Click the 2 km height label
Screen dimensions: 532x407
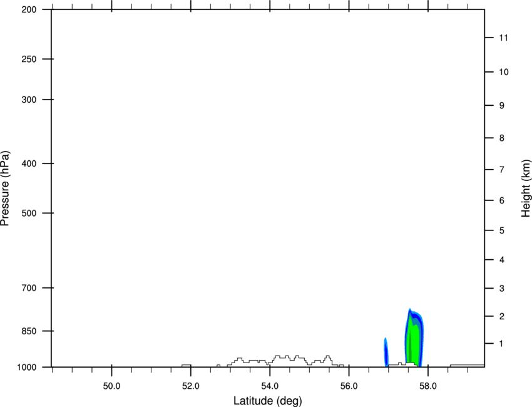[502, 316]
